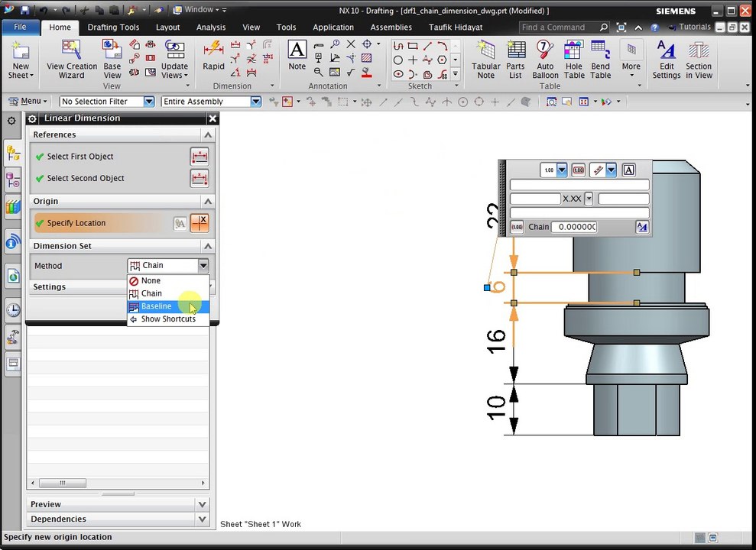756x550 pixels.
Task: Insert a Parts List
Action: (x=515, y=60)
